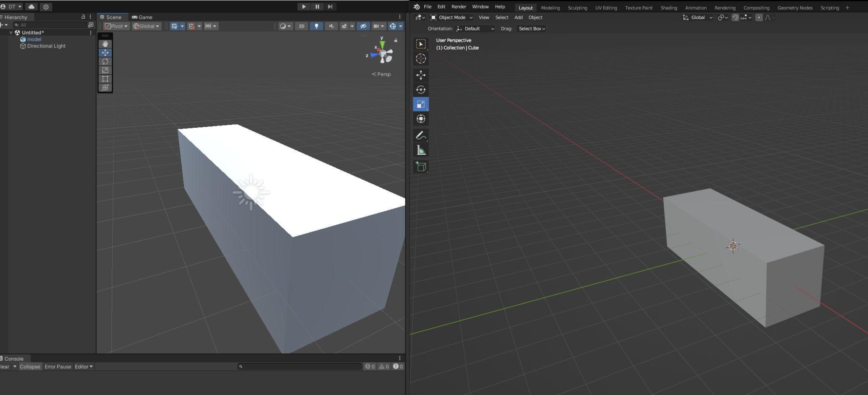Screen dimensions: 868x395
Task: Click the Console search field in Unity
Action: click(x=300, y=366)
